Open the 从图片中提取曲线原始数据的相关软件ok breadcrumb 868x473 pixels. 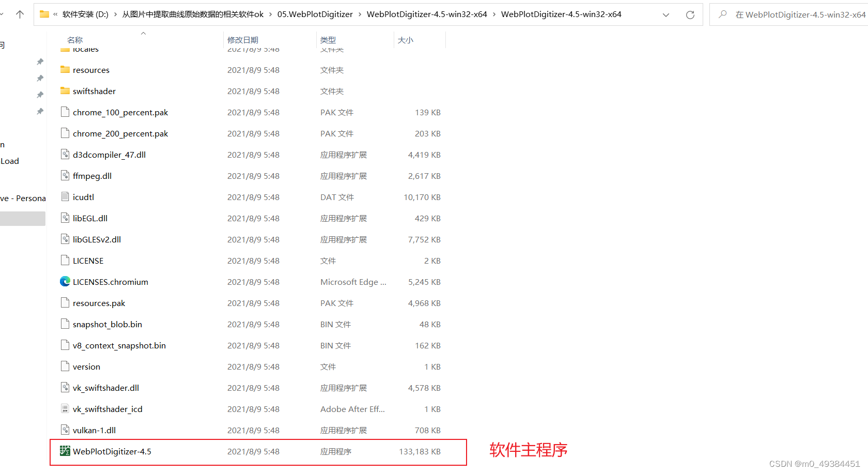click(193, 14)
